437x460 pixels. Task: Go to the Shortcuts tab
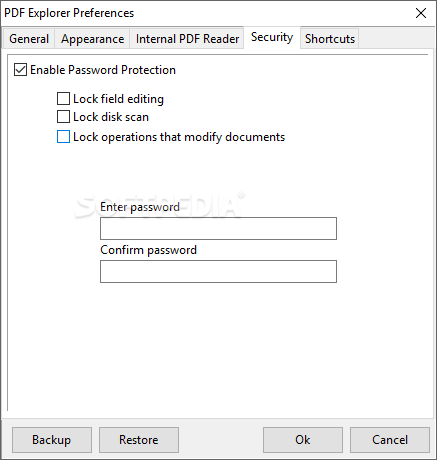[330, 39]
